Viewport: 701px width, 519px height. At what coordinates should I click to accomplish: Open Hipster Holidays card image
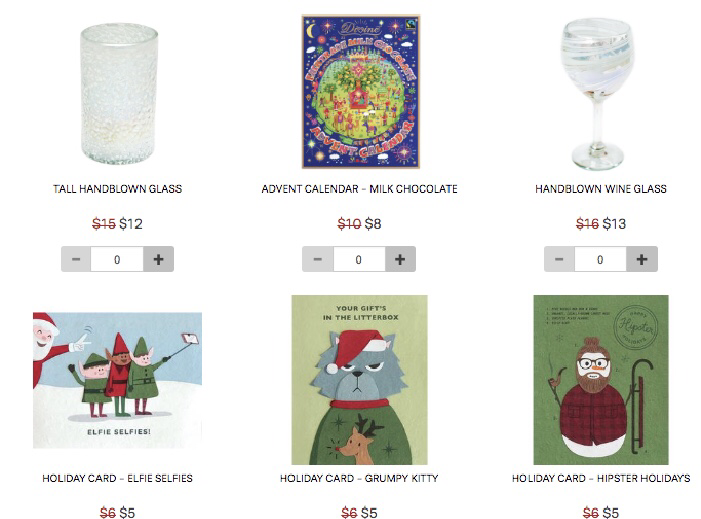point(601,380)
